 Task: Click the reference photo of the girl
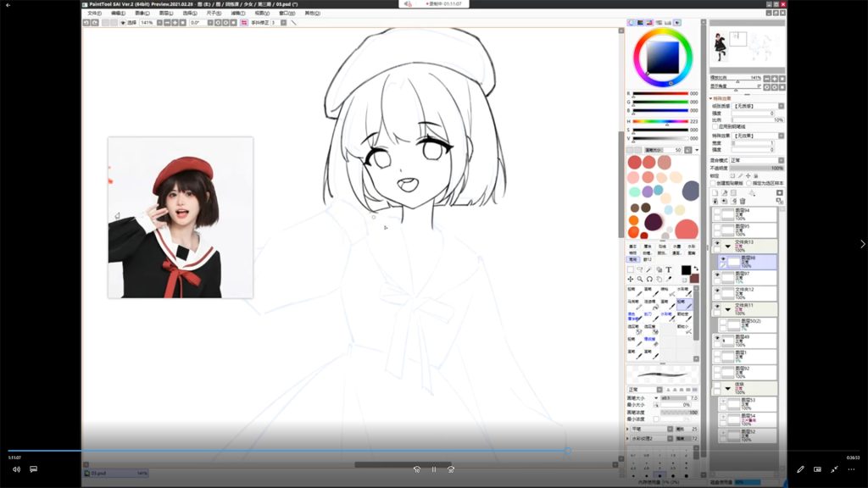(181, 218)
